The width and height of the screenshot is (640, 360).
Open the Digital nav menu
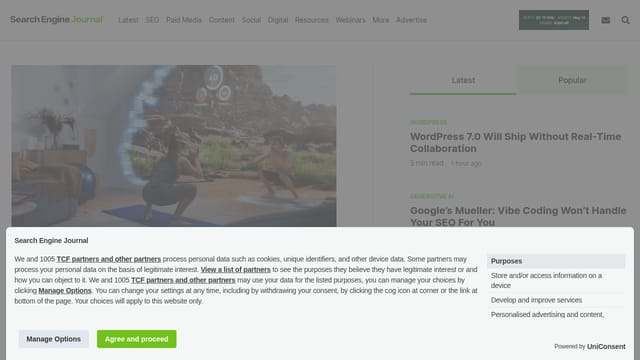[278, 20]
